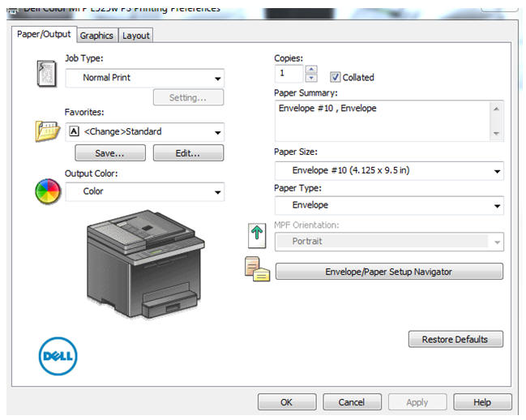Click the Save... favorites button
This screenshot has height=420, width=526.
click(110, 153)
